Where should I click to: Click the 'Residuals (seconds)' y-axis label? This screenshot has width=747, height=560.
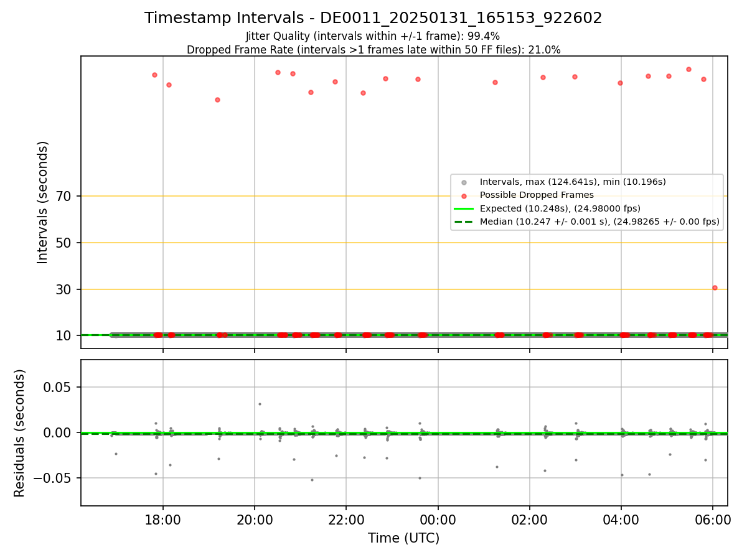point(20,433)
